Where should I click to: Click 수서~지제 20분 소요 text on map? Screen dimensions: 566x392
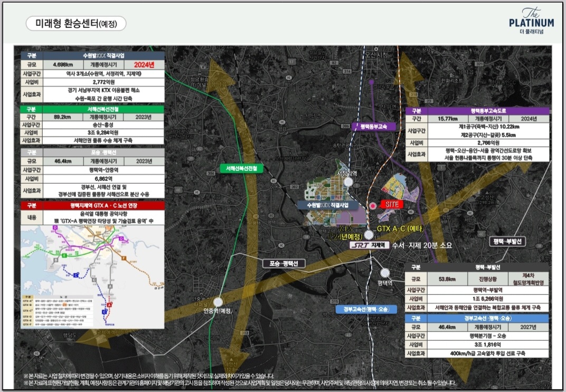(x=422, y=245)
